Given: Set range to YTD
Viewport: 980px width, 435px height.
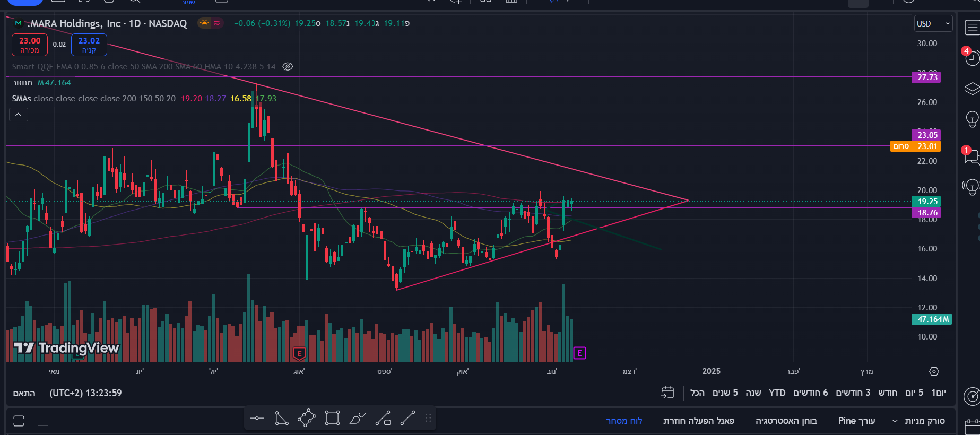Looking at the screenshot, I should tap(777, 393).
